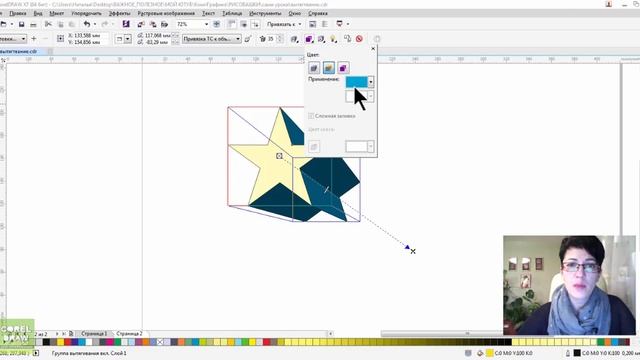
Task: Open the Текст menu
Action: tap(208, 13)
